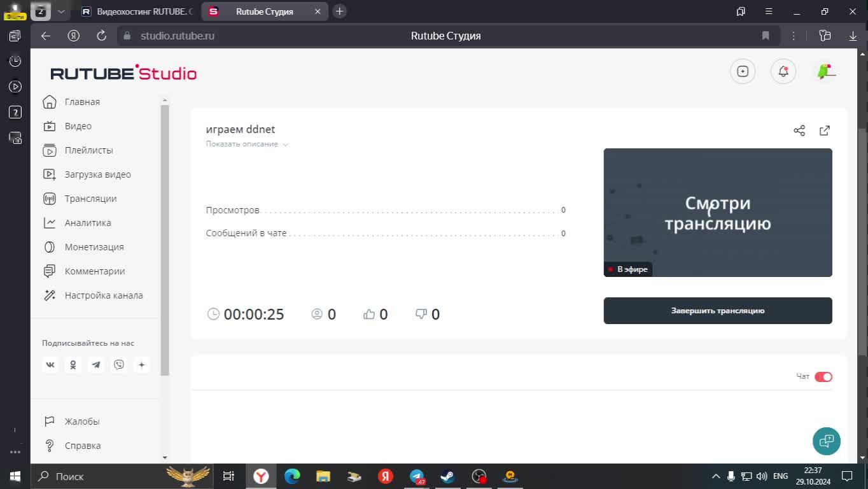Toggle the Чат switch off
Viewport: 868px width, 489px height.
(x=823, y=377)
